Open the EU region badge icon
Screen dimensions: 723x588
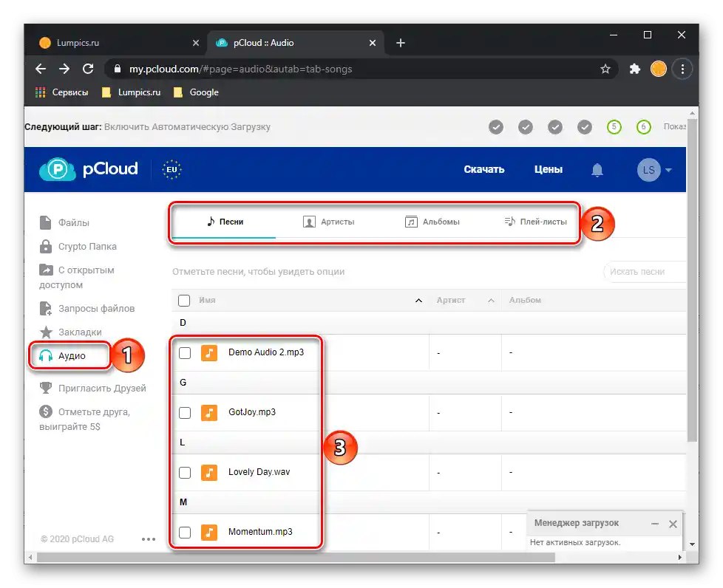coord(172,169)
